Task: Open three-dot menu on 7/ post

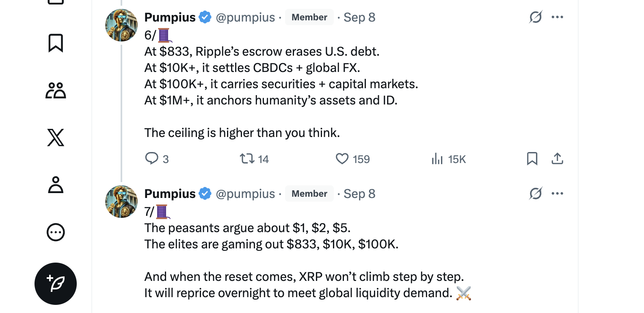Action: [558, 193]
